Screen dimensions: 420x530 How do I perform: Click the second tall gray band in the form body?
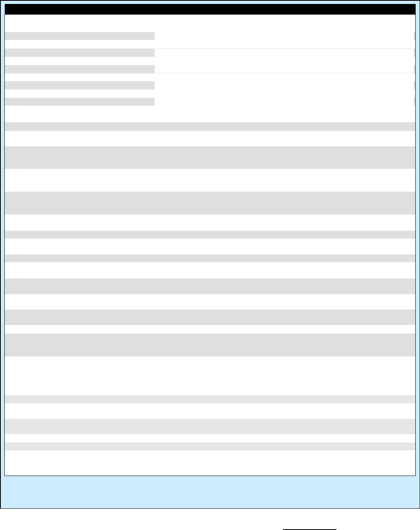click(x=210, y=203)
